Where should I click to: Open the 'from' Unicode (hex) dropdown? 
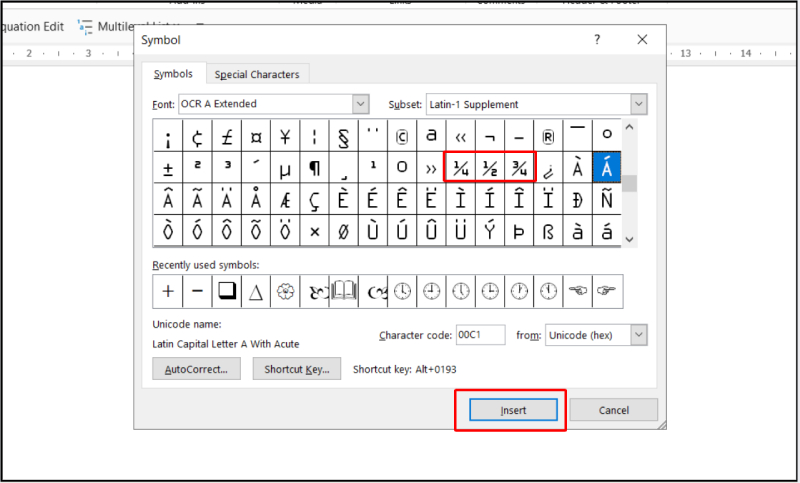[638, 335]
